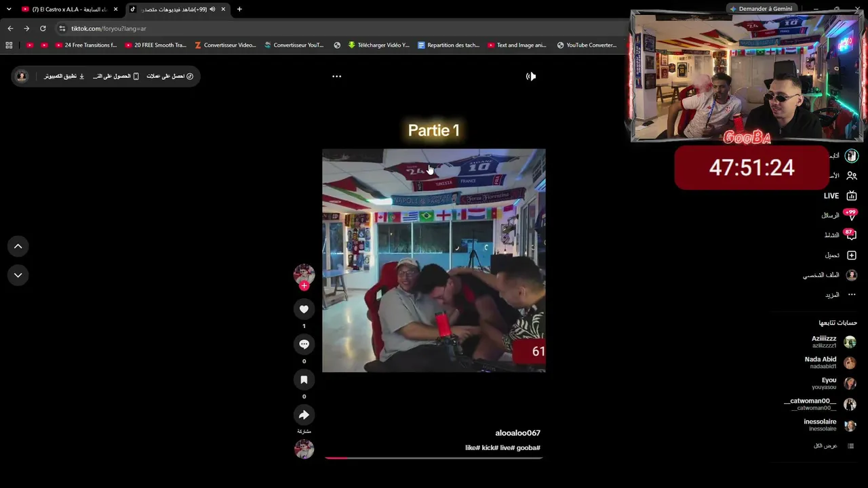Expand the full followed accounts list
This screenshot has height=488, width=868.
[x=834, y=446]
